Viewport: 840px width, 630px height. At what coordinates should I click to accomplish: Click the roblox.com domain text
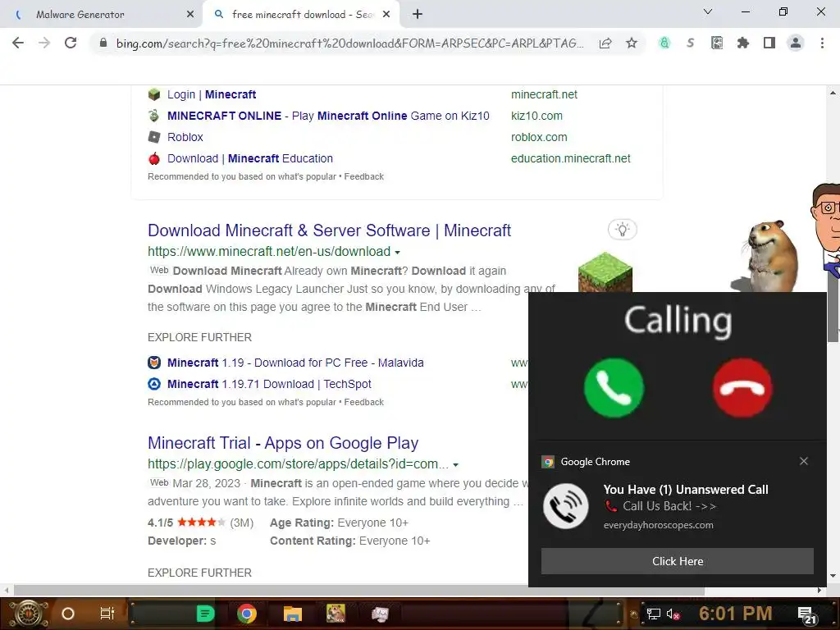click(x=539, y=137)
